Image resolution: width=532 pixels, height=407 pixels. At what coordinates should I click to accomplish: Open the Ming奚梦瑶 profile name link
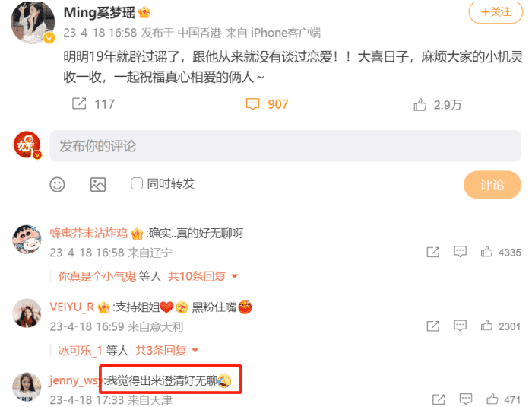[x=100, y=13]
